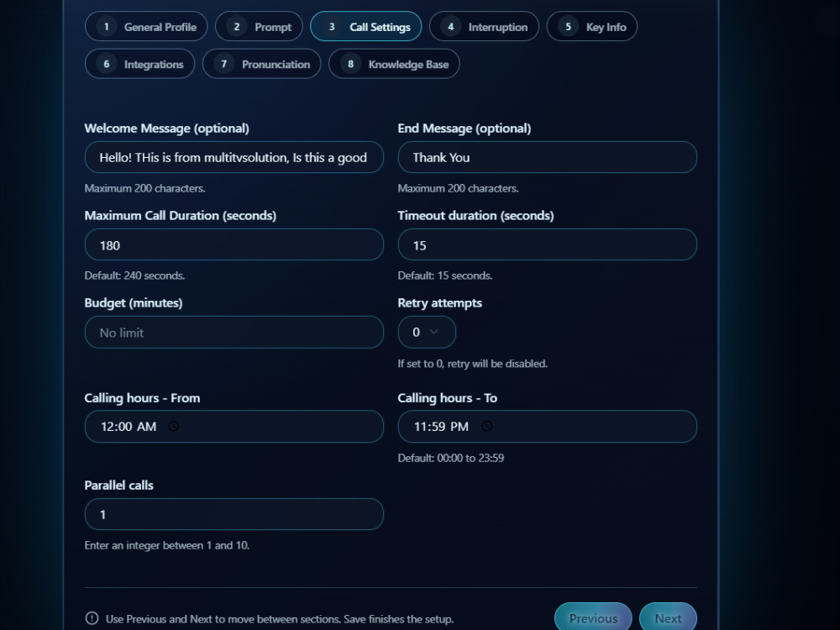The width and height of the screenshot is (840, 630).
Task: Open the General Profile step tab
Action: (146, 26)
